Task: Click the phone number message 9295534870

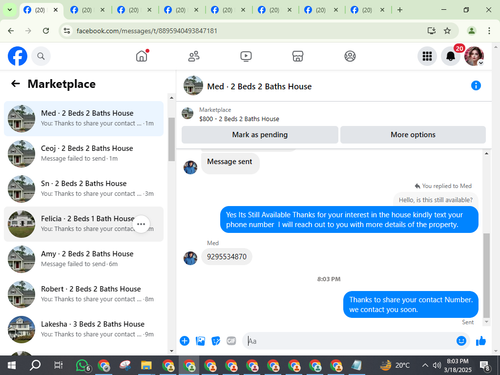Action: (x=227, y=257)
